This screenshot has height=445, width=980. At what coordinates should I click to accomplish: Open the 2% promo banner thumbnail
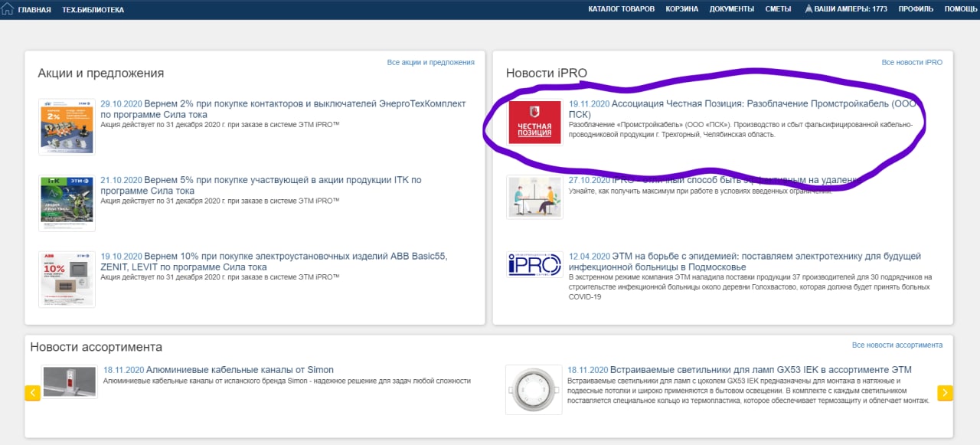click(67, 126)
